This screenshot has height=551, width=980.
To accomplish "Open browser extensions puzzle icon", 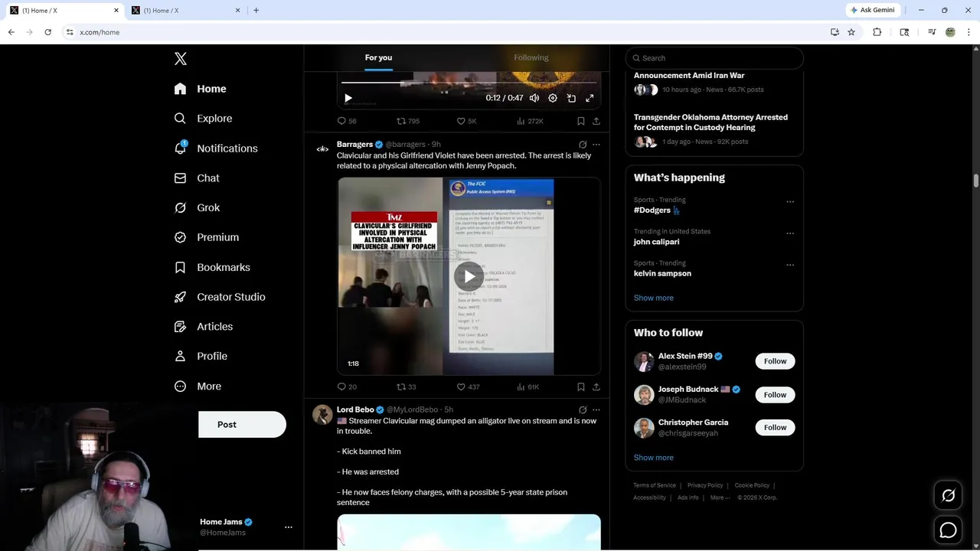I will pyautogui.click(x=877, y=32).
